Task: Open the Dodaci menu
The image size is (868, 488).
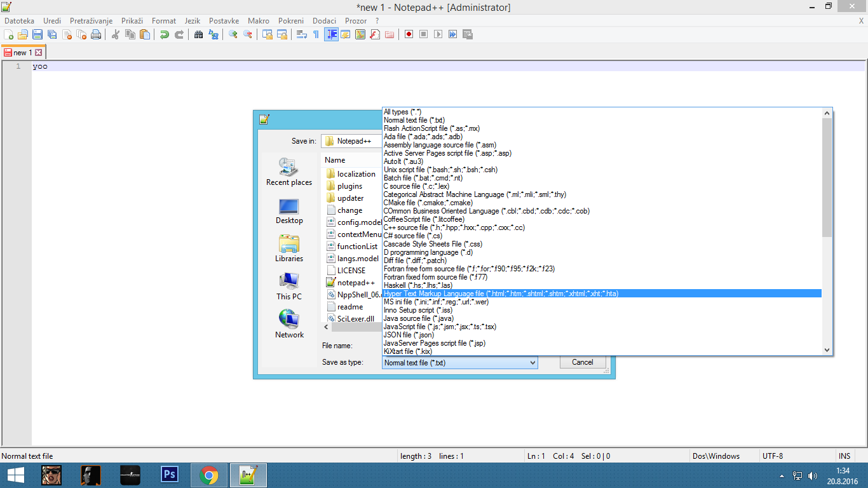Action: [x=325, y=21]
